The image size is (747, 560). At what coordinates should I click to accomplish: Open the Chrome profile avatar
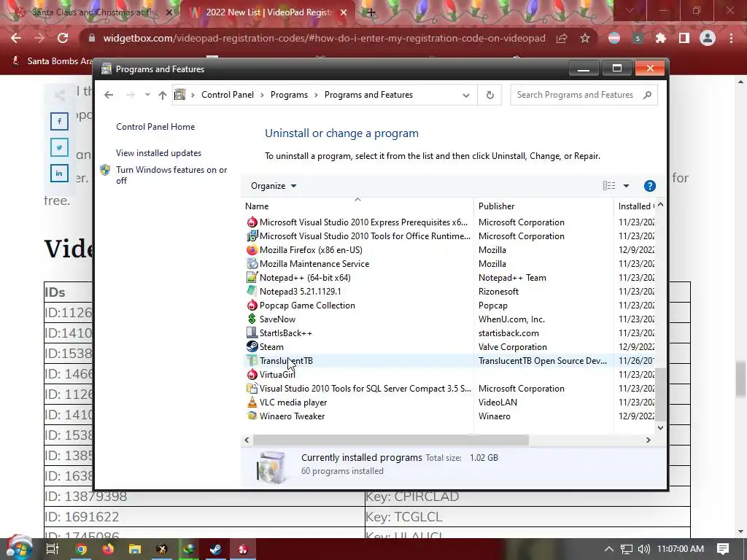(x=708, y=38)
